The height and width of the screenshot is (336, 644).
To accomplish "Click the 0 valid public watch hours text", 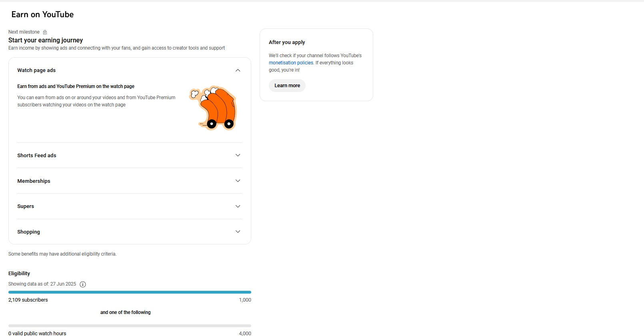I will coord(37,333).
